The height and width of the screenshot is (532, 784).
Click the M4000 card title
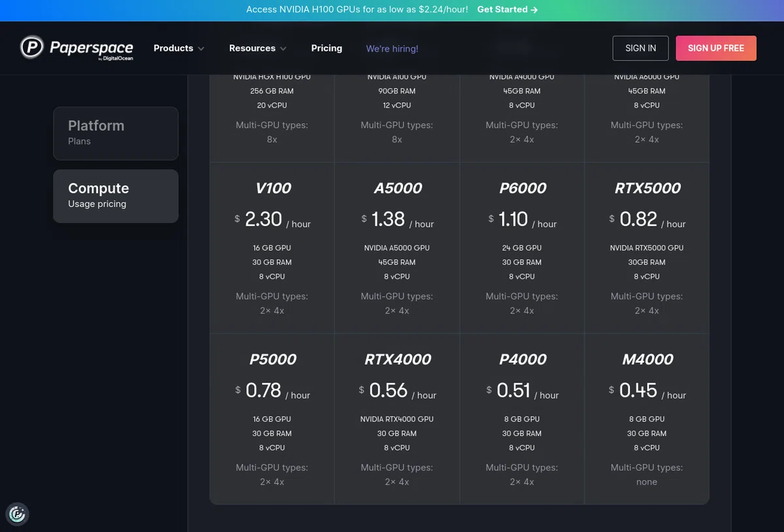point(647,359)
